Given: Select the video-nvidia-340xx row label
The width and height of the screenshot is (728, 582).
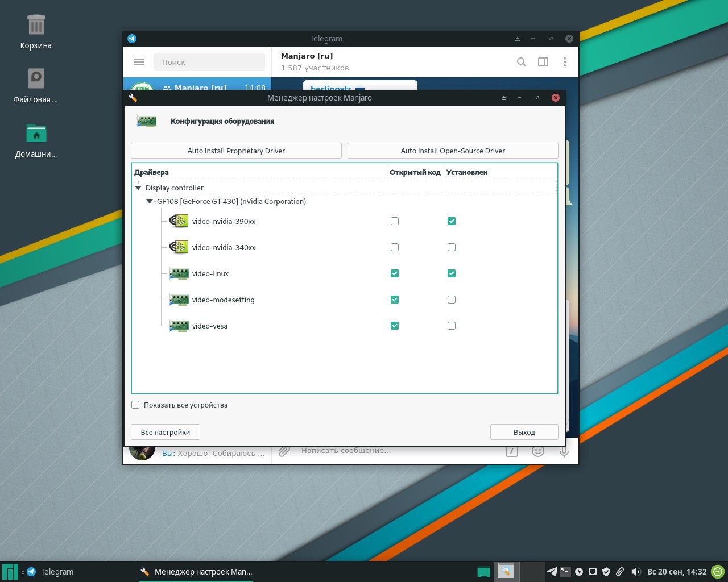Looking at the screenshot, I should (x=224, y=247).
